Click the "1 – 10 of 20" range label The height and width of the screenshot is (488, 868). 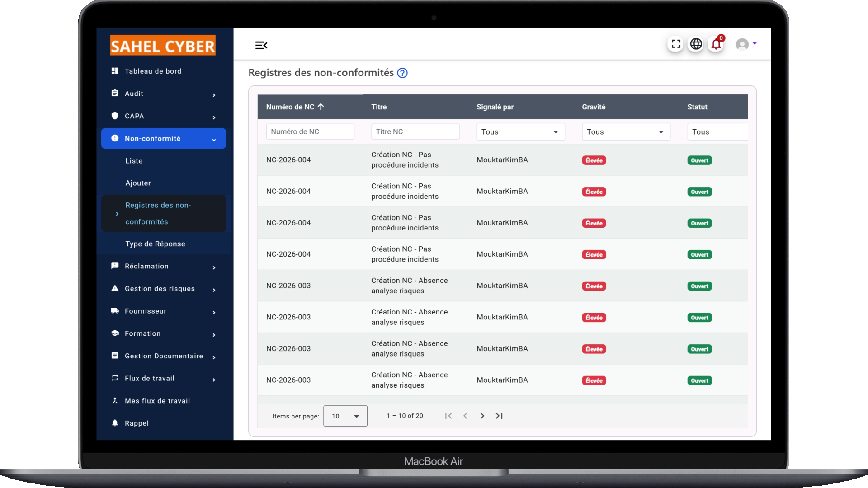click(405, 416)
